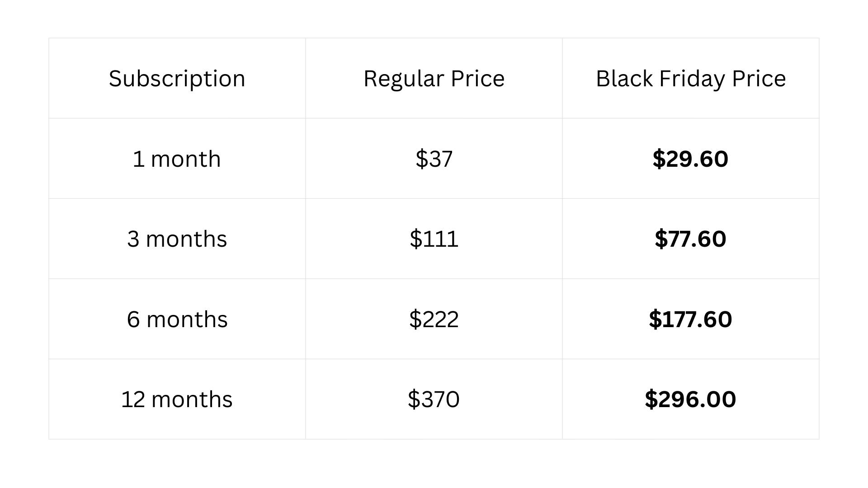Click the number 12 in 12 months
This screenshot has height=488, width=868.
[133, 399]
